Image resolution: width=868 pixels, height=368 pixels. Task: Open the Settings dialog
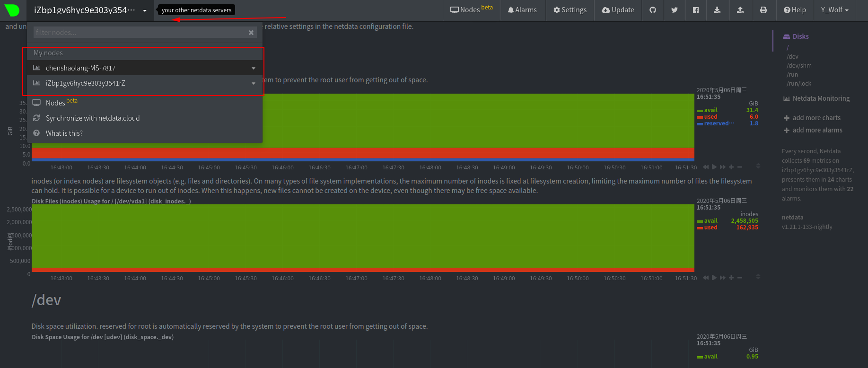pyautogui.click(x=570, y=10)
